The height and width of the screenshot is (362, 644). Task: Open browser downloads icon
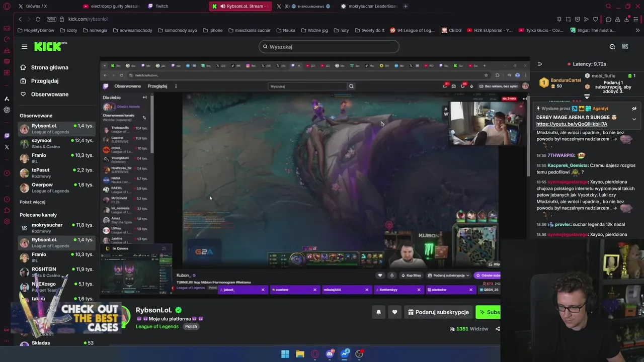point(627,19)
